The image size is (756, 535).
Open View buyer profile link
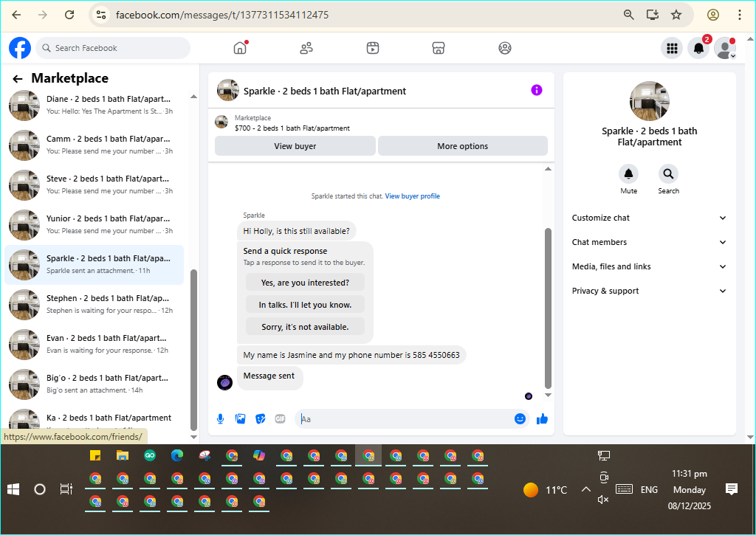(412, 196)
